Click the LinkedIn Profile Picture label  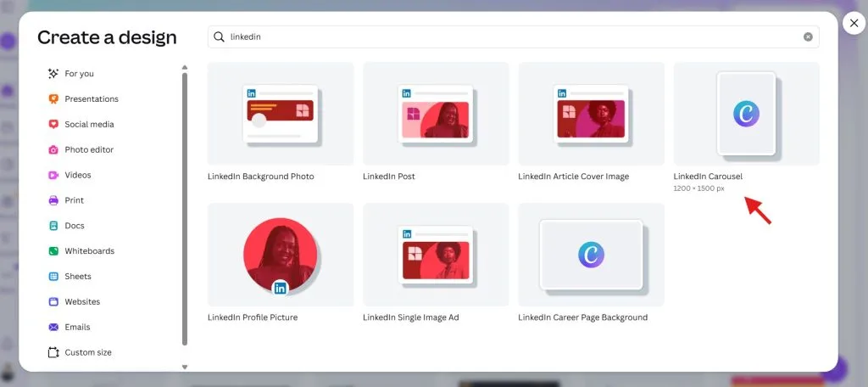click(x=253, y=317)
